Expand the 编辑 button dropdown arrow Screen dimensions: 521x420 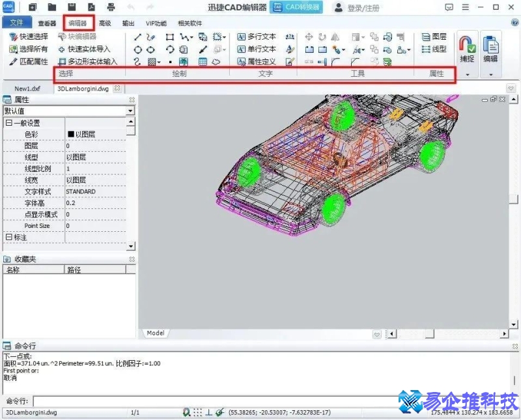[491, 74]
